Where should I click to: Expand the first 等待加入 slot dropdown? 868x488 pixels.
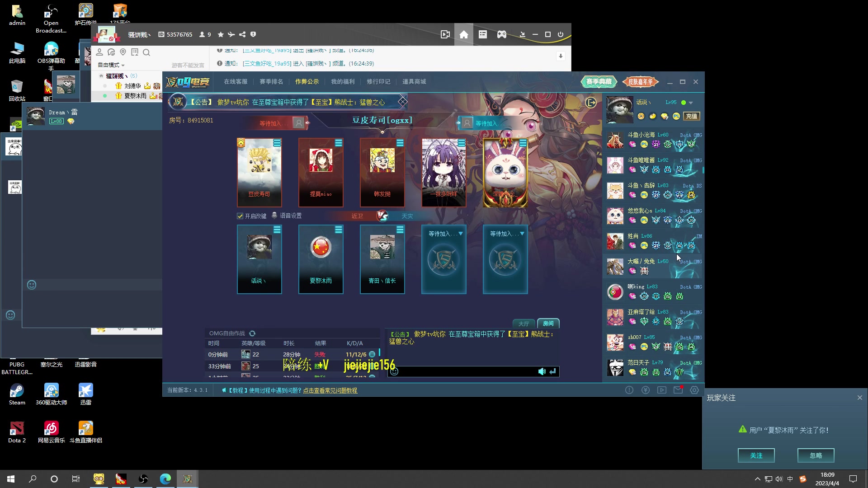[460, 234]
